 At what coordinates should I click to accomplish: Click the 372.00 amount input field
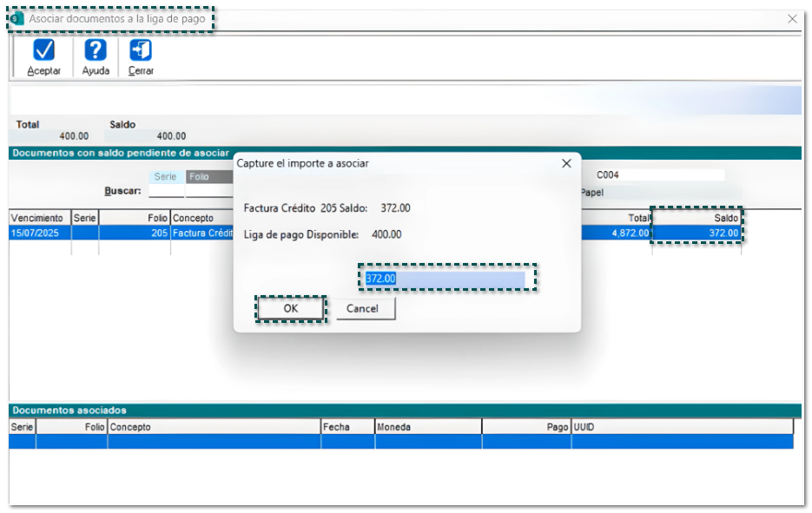coord(444,279)
